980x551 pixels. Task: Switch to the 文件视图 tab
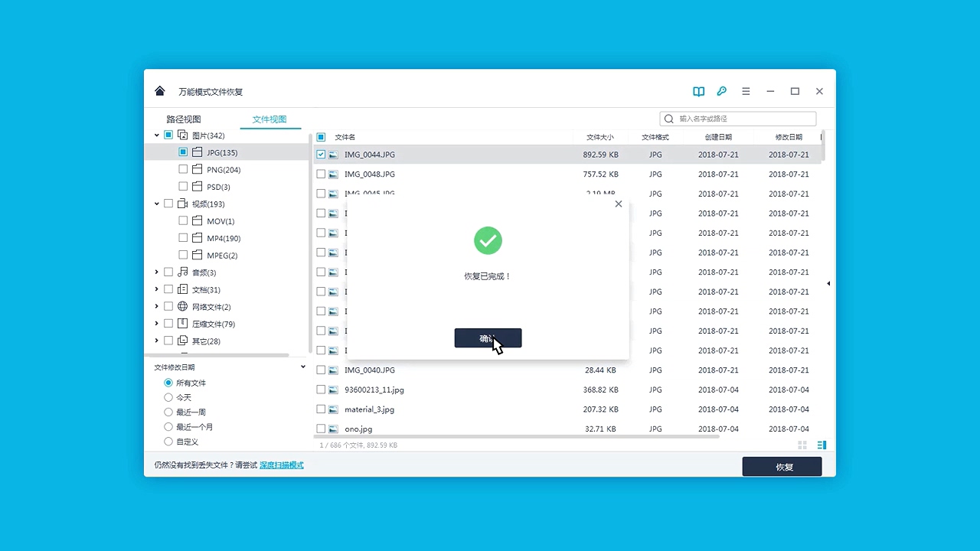pos(269,119)
